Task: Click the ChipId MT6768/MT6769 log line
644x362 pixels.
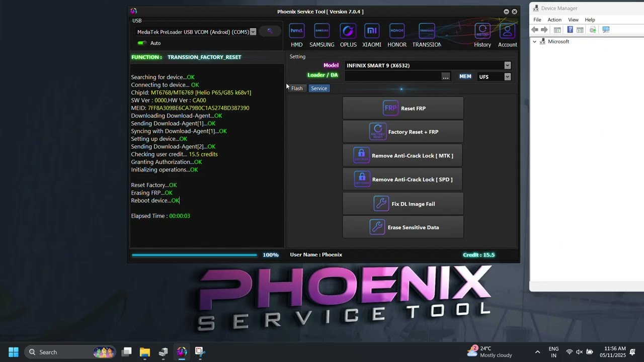Action: (191, 93)
